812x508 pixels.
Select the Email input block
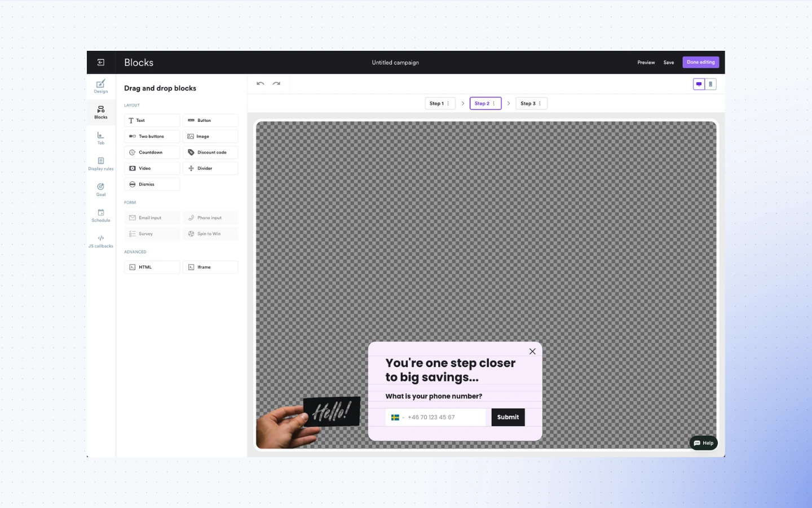(x=152, y=218)
